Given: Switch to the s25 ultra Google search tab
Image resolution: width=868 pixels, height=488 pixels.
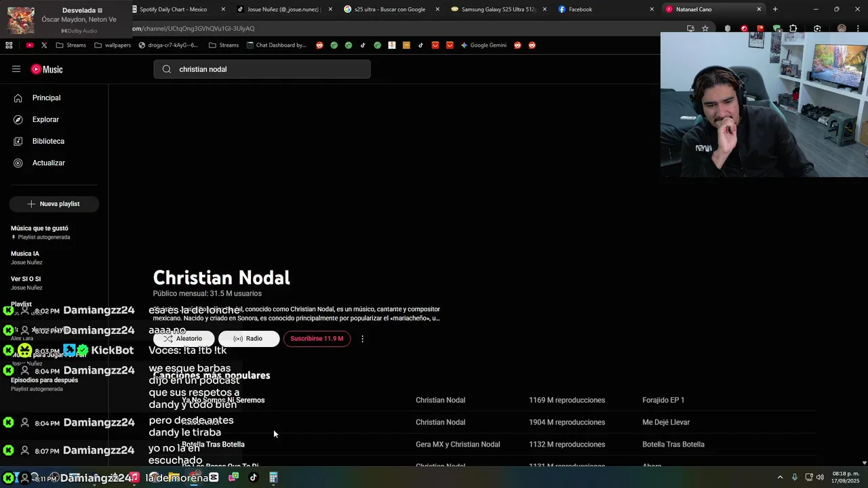Looking at the screenshot, I should click(391, 9).
